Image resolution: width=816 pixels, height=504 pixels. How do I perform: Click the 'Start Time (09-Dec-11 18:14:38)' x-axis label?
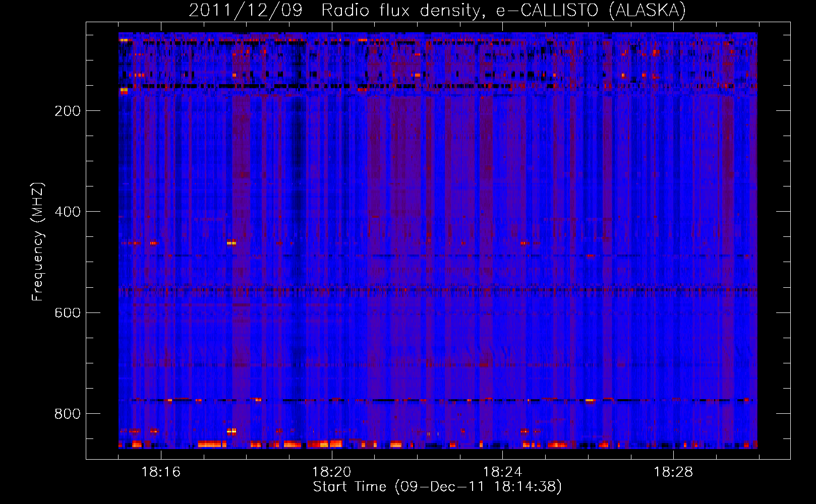437,487
